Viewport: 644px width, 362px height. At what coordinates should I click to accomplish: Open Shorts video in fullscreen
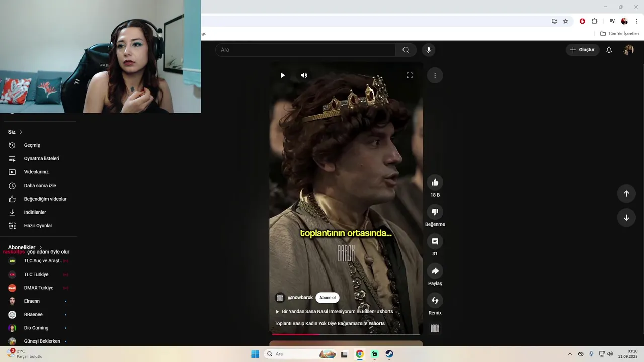click(410, 75)
